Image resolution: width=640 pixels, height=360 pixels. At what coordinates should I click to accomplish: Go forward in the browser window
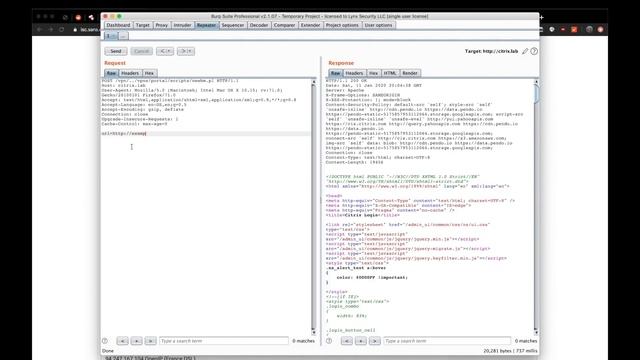[x=50, y=29]
